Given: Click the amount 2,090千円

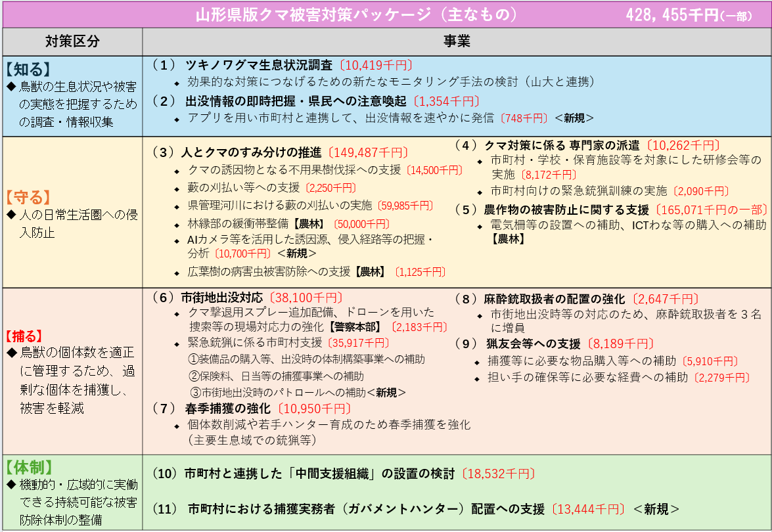Looking at the screenshot, I should pos(701,191).
